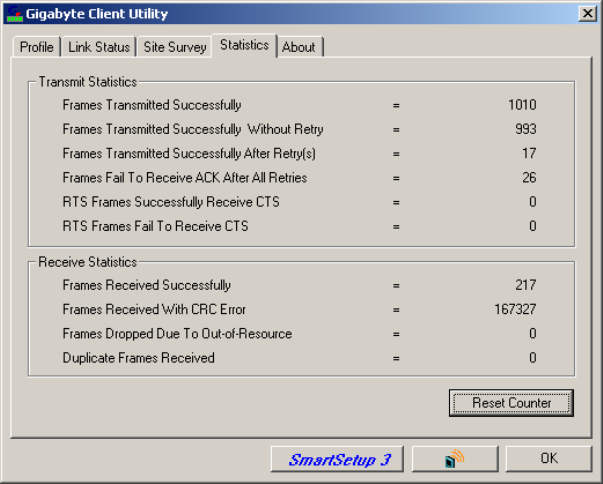Confirm with the OK button
Screen dimensions: 603x484
click(x=549, y=459)
